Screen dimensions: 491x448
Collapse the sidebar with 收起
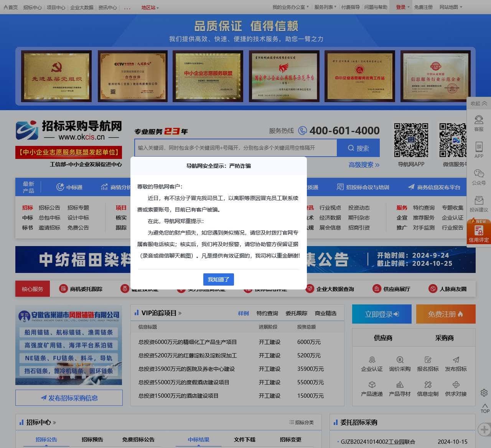(479, 103)
